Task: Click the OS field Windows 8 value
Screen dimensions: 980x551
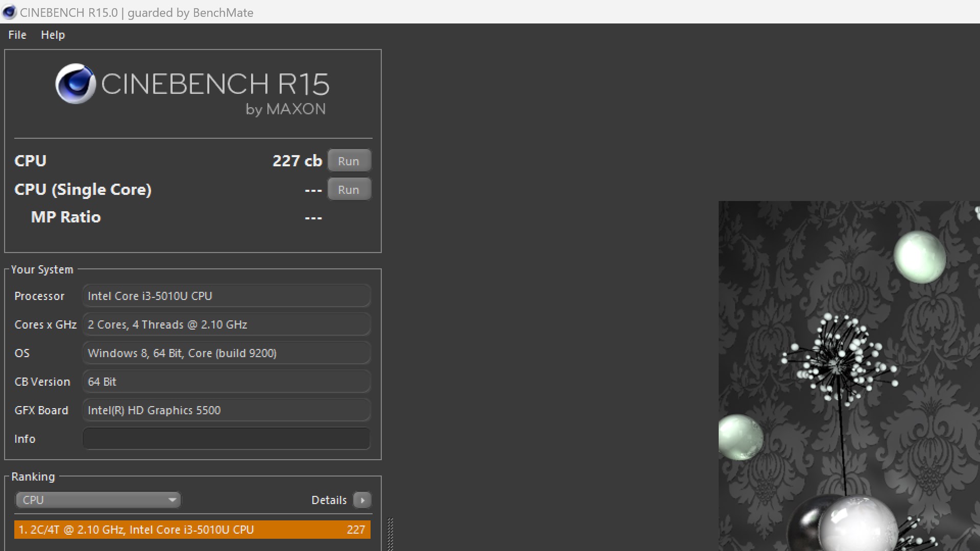Action: [x=226, y=353]
